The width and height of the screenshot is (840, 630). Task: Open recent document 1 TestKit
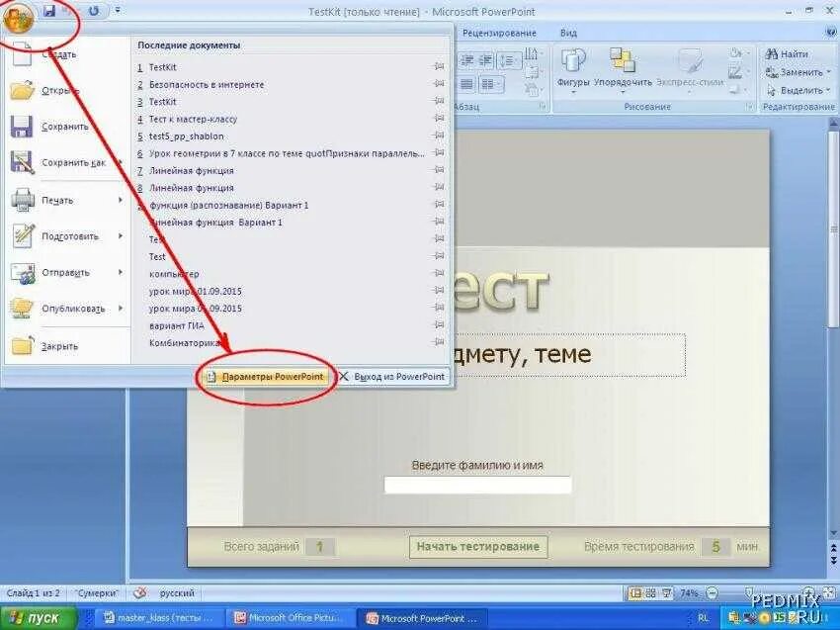[291, 67]
